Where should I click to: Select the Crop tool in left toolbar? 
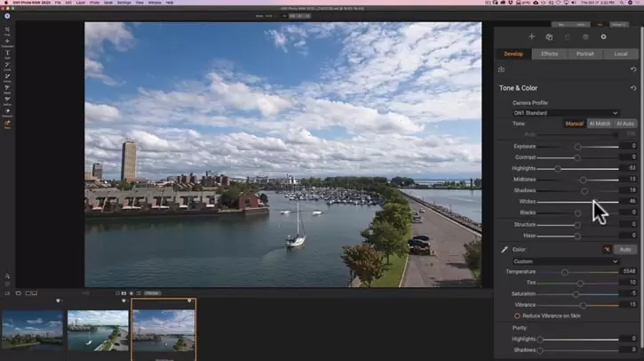tap(7, 30)
